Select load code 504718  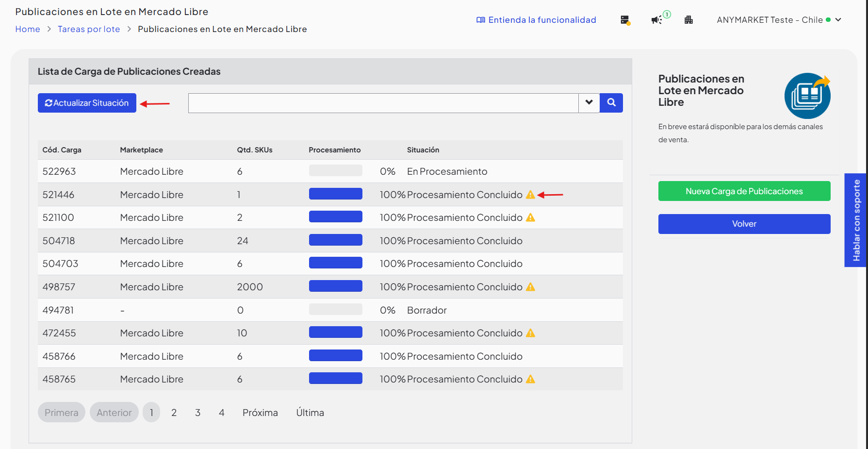pyautogui.click(x=59, y=241)
